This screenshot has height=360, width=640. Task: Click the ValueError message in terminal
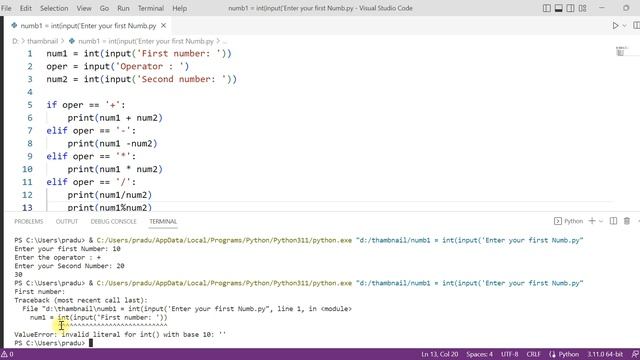pyautogui.click(x=120, y=334)
